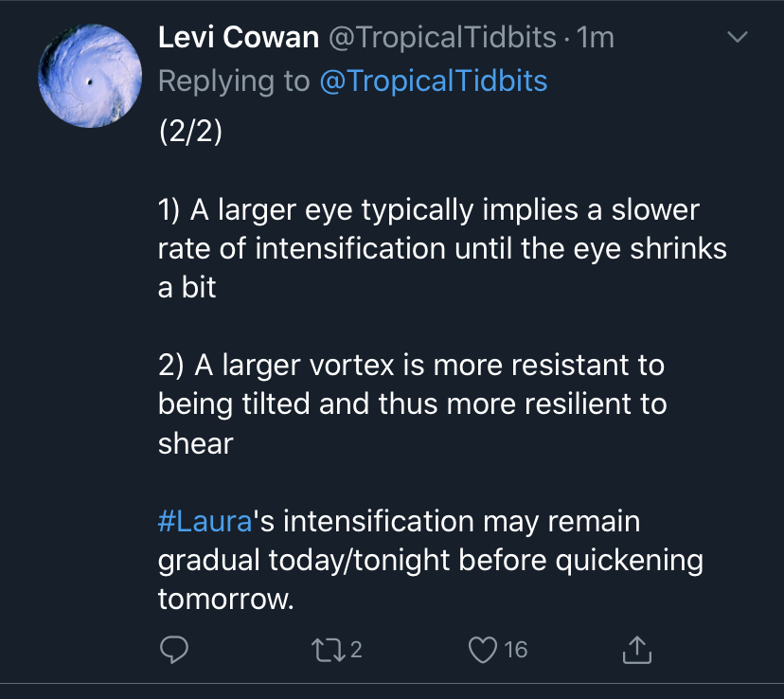Open the #Laura hashtag
Screen dimensions: 784x699
pyautogui.click(x=205, y=521)
